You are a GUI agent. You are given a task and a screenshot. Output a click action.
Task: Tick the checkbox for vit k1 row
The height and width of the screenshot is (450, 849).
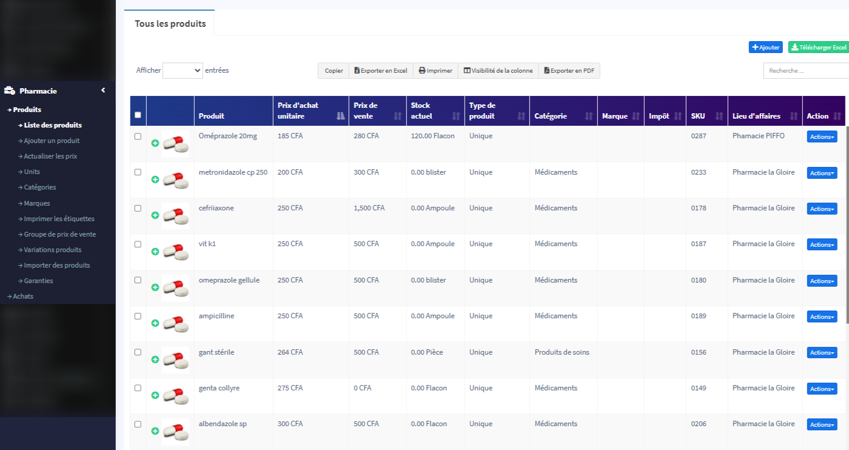tap(138, 244)
